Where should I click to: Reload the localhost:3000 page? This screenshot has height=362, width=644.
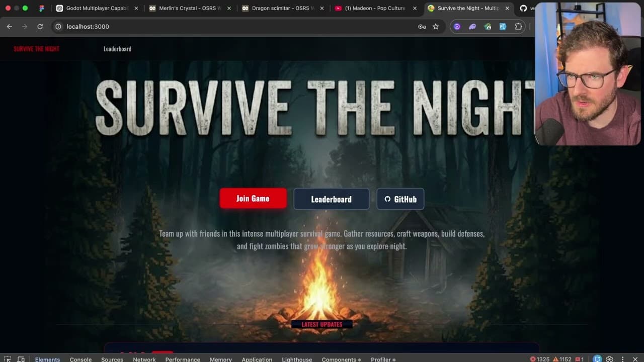pyautogui.click(x=40, y=26)
